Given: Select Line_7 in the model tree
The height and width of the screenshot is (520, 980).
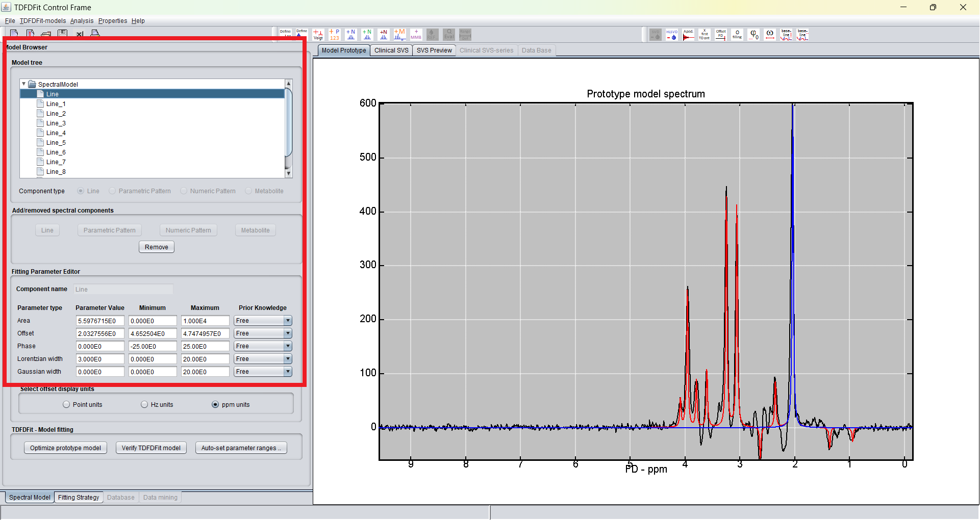Looking at the screenshot, I should click(x=56, y=162).
